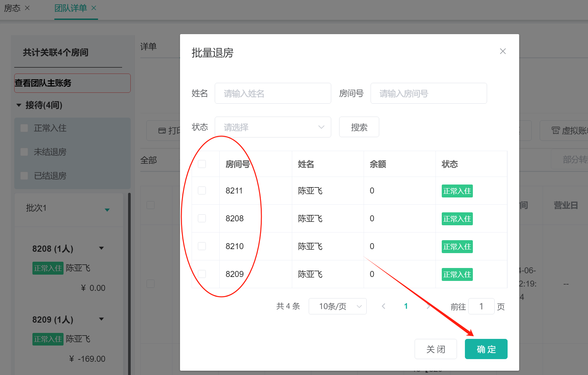Focus the 房间号 input field

[429, 93]
